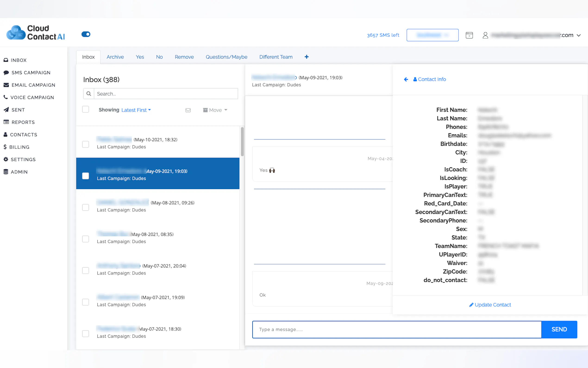Screen dimensions: 588x368
Task: Open the Questions/Maybe tab
Action: coord(226,57)
